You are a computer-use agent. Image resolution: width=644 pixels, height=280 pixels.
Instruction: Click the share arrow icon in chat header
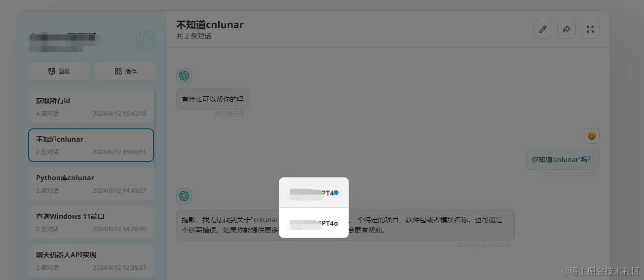567,29
